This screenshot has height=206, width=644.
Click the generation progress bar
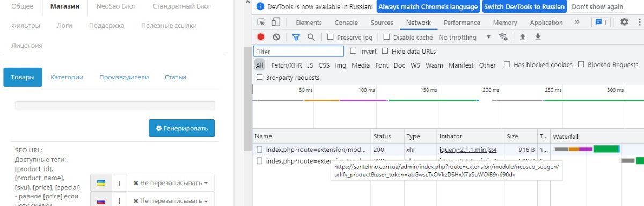pos(114,106)
